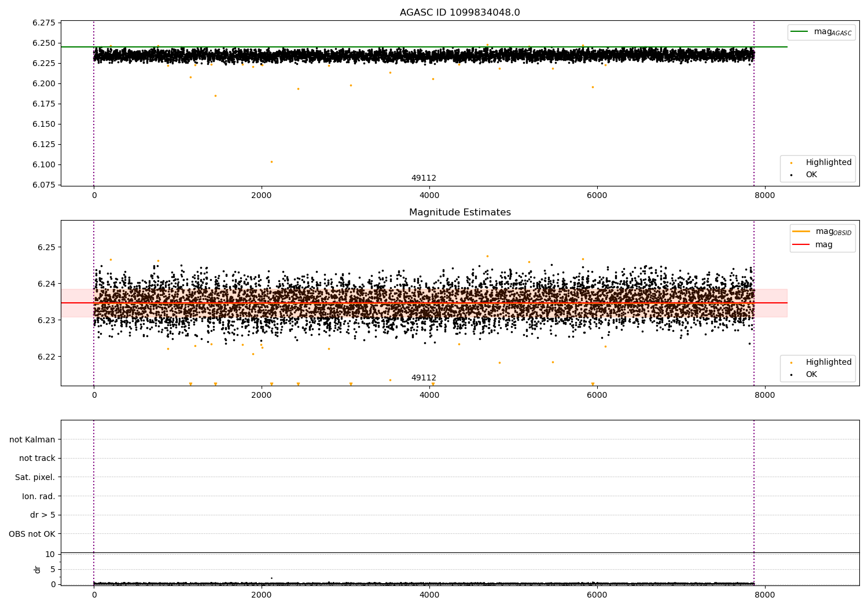
Task: Click the 6.250 y-axis tick label
Action: coord(44,43)
